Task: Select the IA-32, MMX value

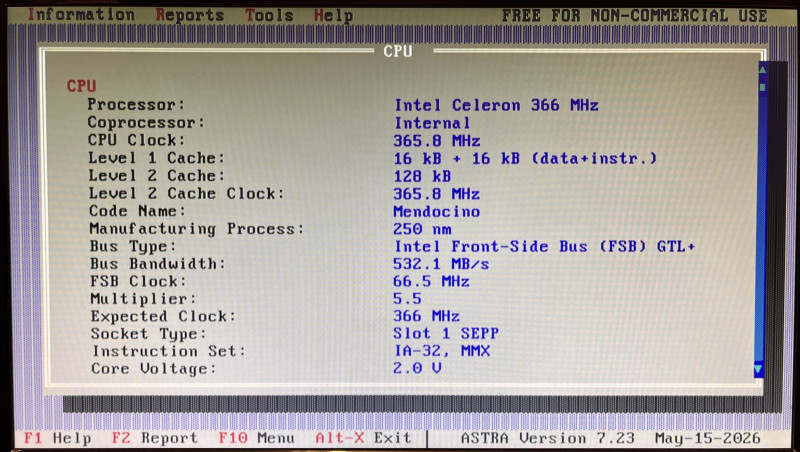Action: tap(442, 351)
